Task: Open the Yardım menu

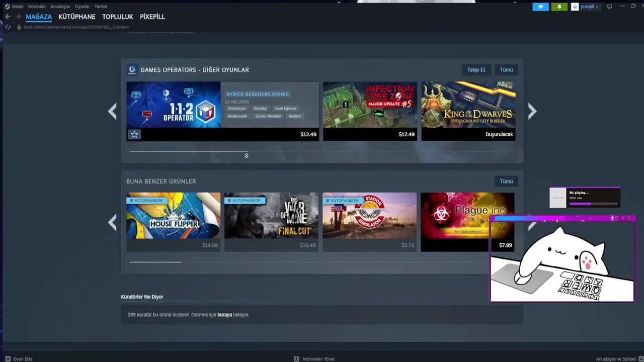Action: (x=101, y=7)
